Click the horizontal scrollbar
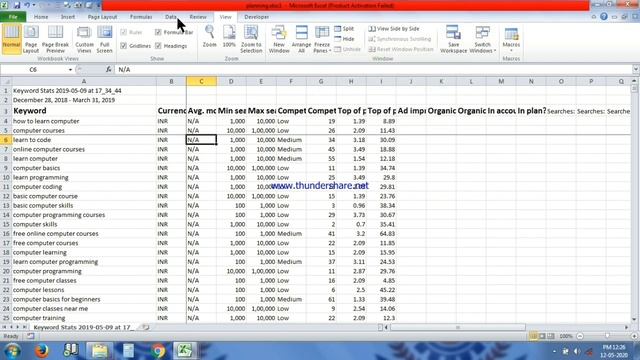The height and width of the screenshot is (360, 640). (458, 327)
